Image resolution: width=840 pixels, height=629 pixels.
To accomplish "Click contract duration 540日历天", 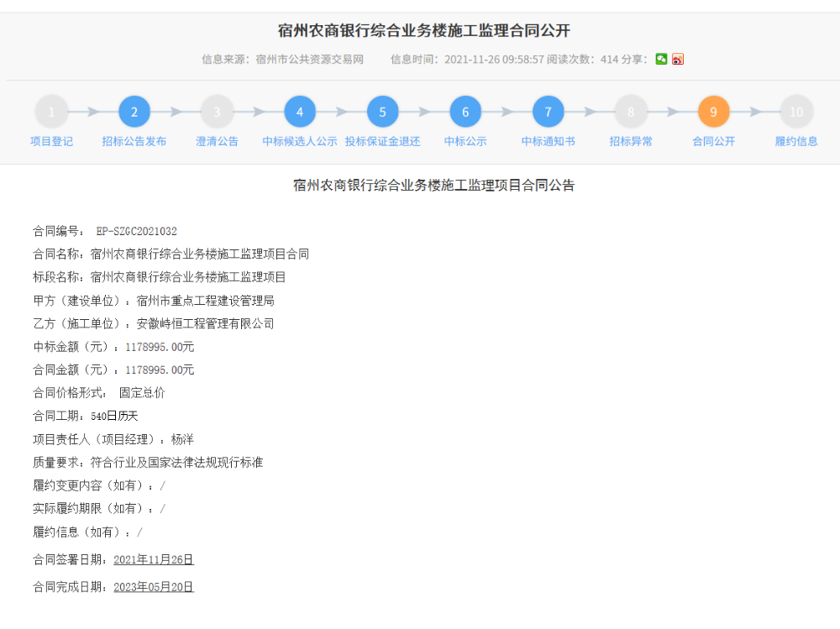I will point(114,417).
